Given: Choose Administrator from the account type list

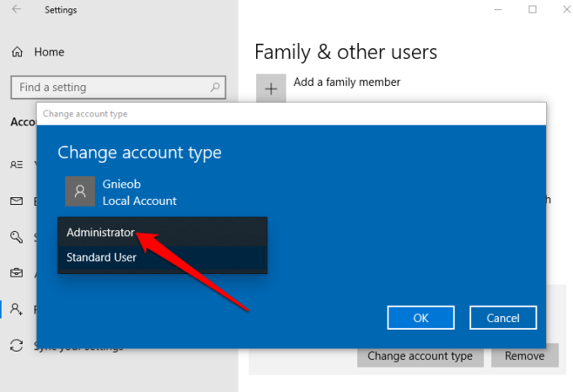Looking at the screenshot, I should point(100,232).
